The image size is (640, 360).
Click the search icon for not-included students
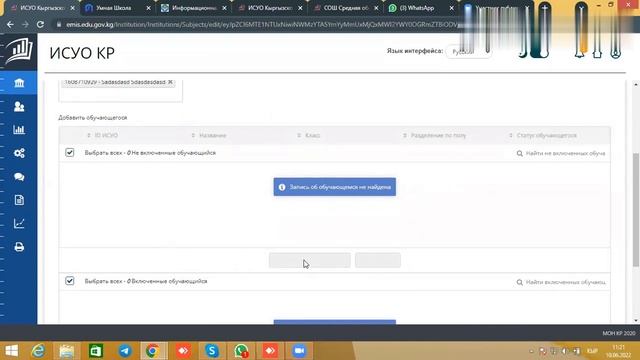click(x=520, y=153)
